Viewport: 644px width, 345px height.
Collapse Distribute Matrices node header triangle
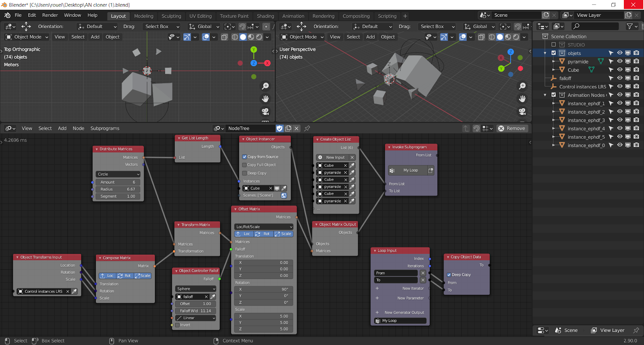click(97, 149)
